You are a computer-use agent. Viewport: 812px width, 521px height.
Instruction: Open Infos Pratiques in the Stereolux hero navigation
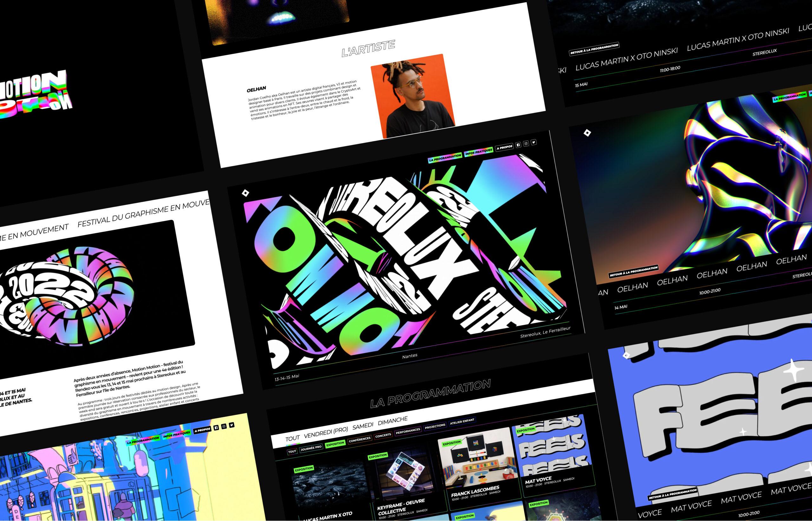click(x=479, y=152)
